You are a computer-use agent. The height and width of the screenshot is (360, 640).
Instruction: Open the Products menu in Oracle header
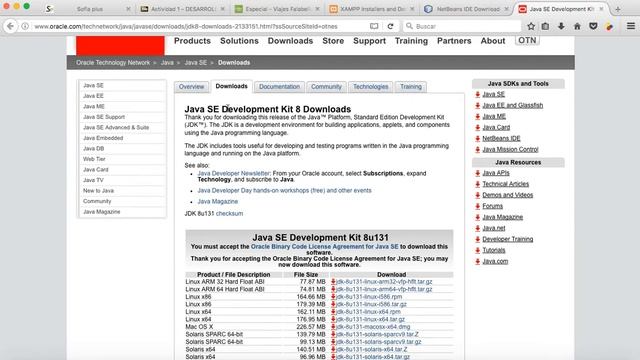tap(192, 41)
